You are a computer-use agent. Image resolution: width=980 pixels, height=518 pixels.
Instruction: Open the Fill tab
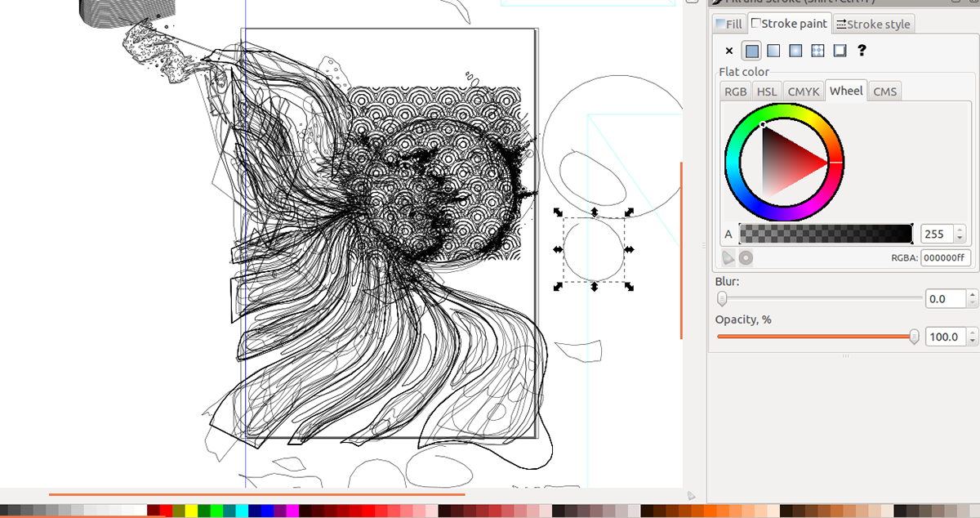pos(729,24)
